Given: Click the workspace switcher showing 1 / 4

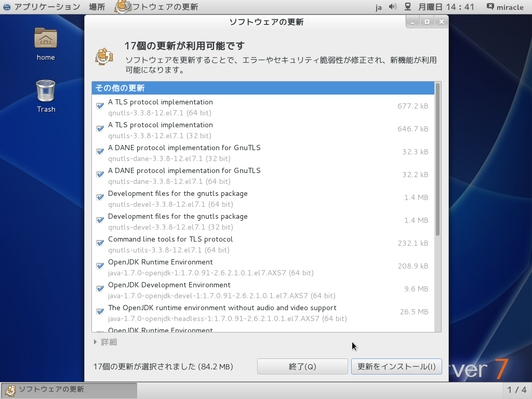Looking at the screenshot, I should [x=516, y=390].
